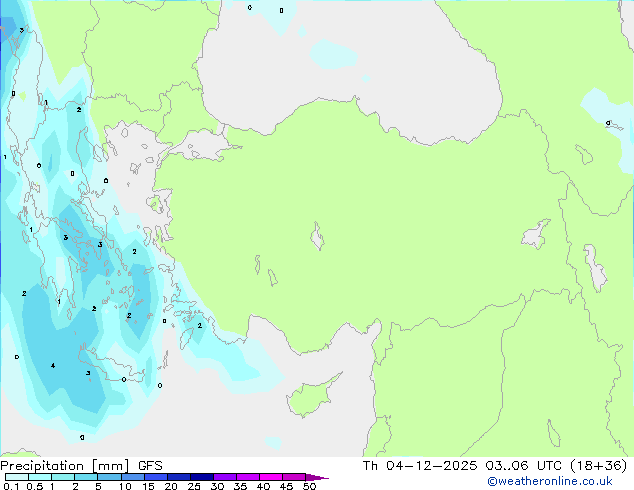
Task: Select the 0.5–1 mm legend color swatch
Action: point(40,477)
